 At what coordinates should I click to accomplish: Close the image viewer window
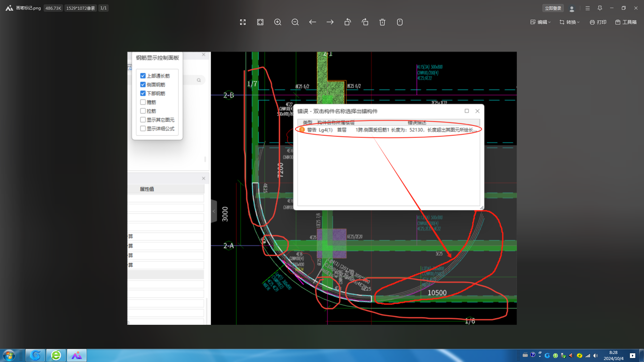click(x=636, y=8)
